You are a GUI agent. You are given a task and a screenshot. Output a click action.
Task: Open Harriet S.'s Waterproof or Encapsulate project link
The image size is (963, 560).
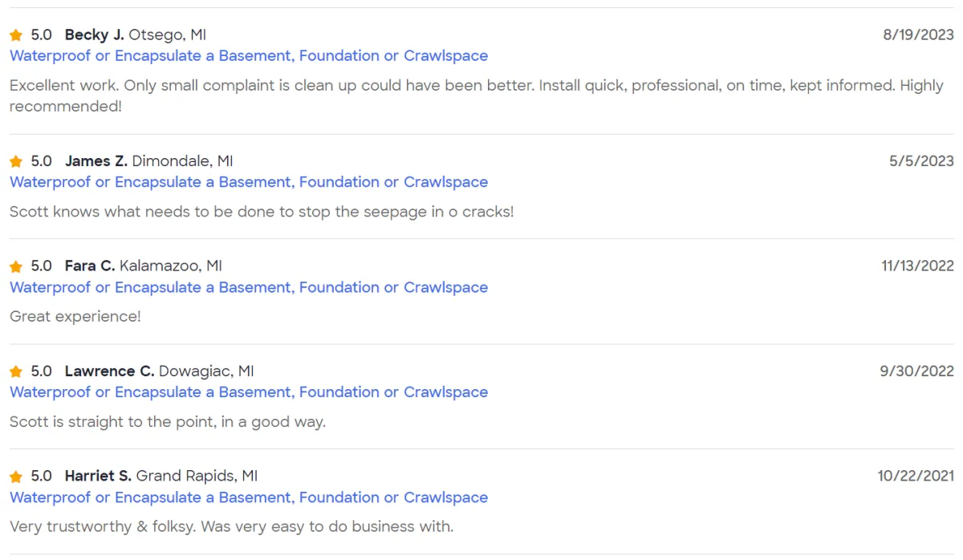point(249,497)
